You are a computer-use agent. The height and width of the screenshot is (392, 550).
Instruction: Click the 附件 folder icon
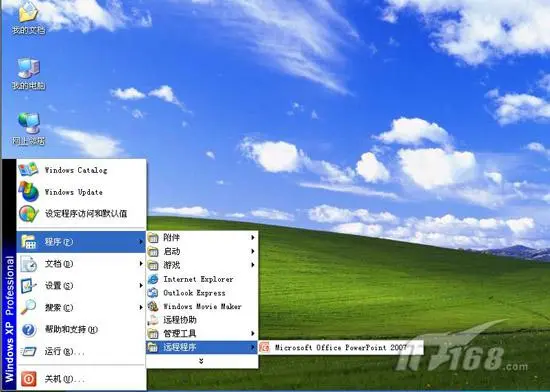tap(153, 238)
